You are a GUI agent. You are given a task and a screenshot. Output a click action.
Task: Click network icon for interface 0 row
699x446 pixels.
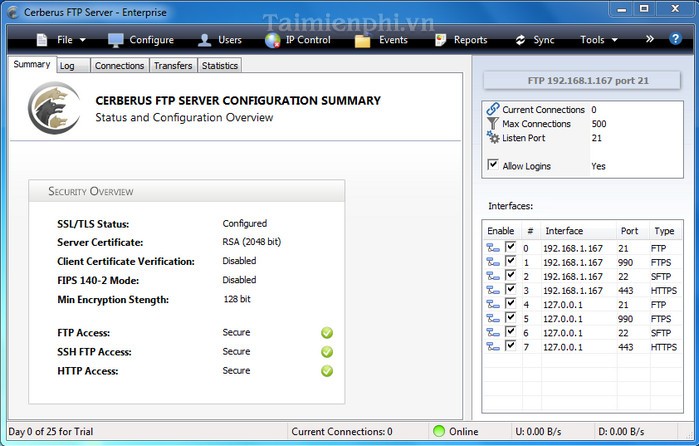[x=493, y=248]
